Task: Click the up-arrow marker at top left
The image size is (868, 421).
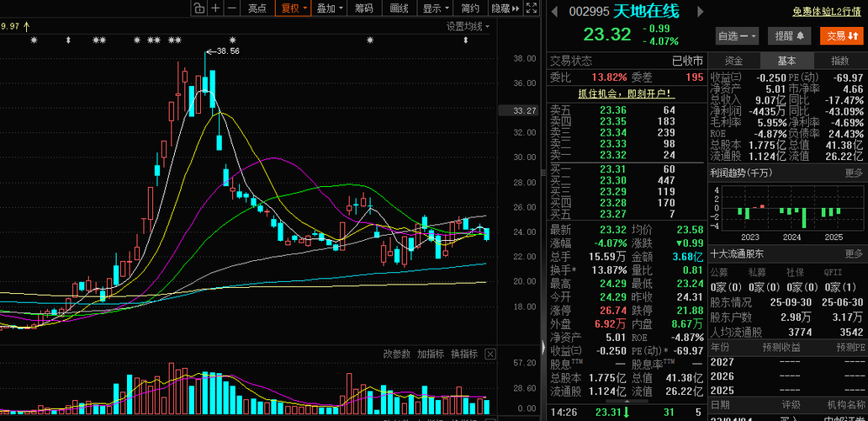Action: coord(26,26)
